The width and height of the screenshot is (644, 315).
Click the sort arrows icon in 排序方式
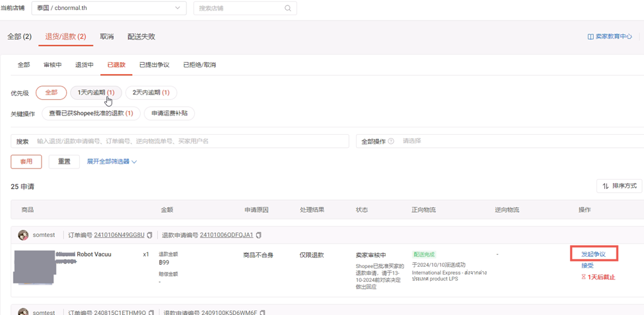pyautogui.click(x=606, y=186)
